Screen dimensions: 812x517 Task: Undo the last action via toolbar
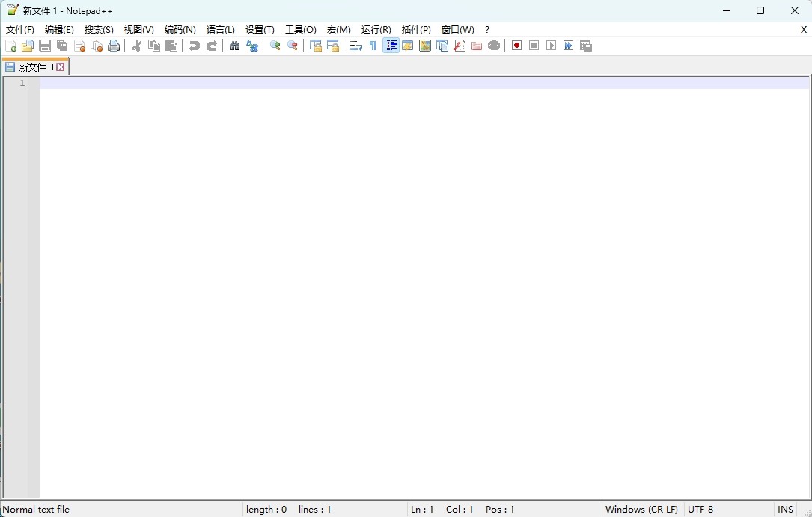tap(194, 46)
